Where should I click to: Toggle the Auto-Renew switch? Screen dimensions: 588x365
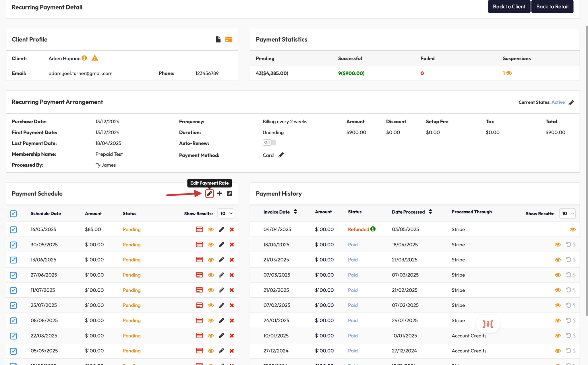point(269,143)
